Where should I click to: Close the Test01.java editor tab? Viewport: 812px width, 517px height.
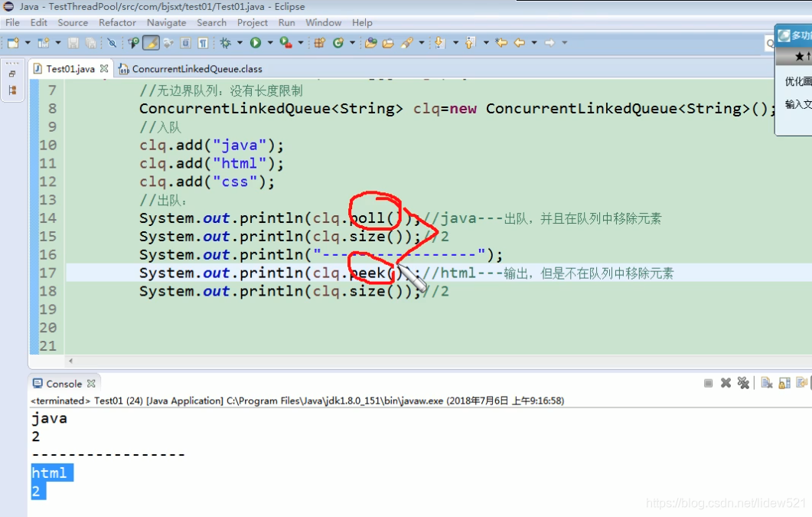[104, 68]
